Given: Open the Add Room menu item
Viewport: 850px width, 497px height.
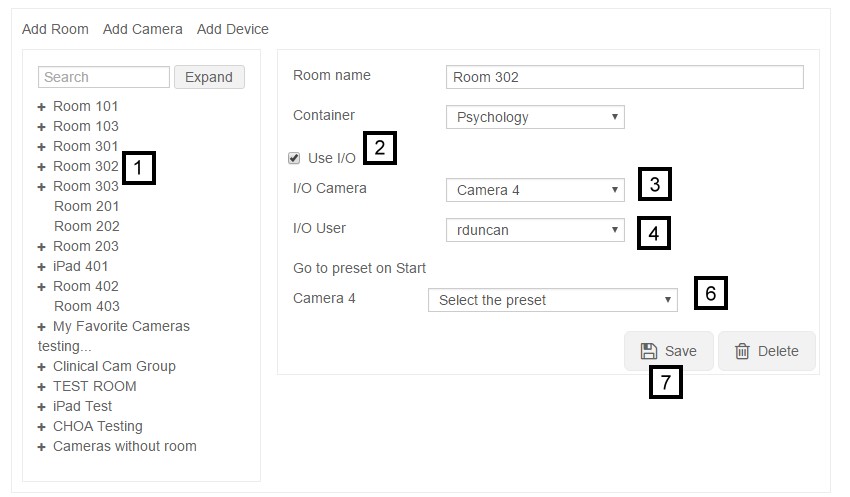Looking at the screenshot, I should tap(55, 29).
